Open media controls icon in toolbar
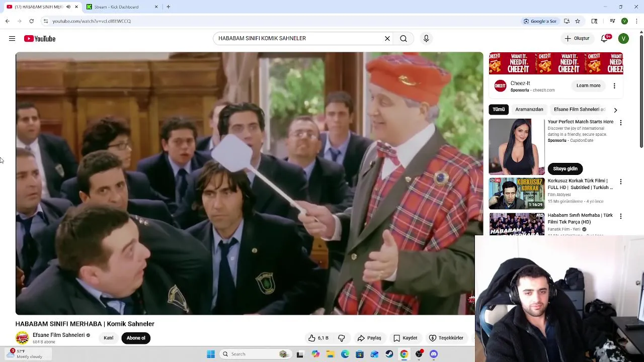 tap(612, 21)
